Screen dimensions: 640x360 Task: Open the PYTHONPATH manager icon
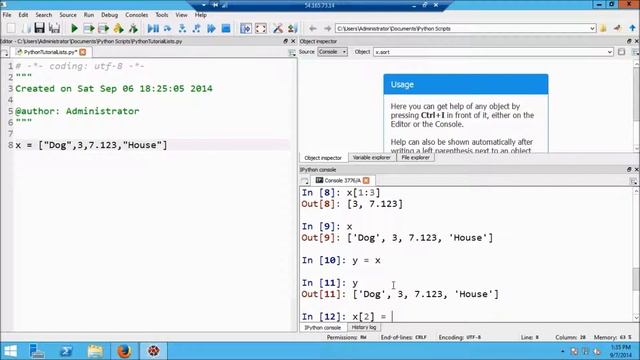(x=292, y=28)
